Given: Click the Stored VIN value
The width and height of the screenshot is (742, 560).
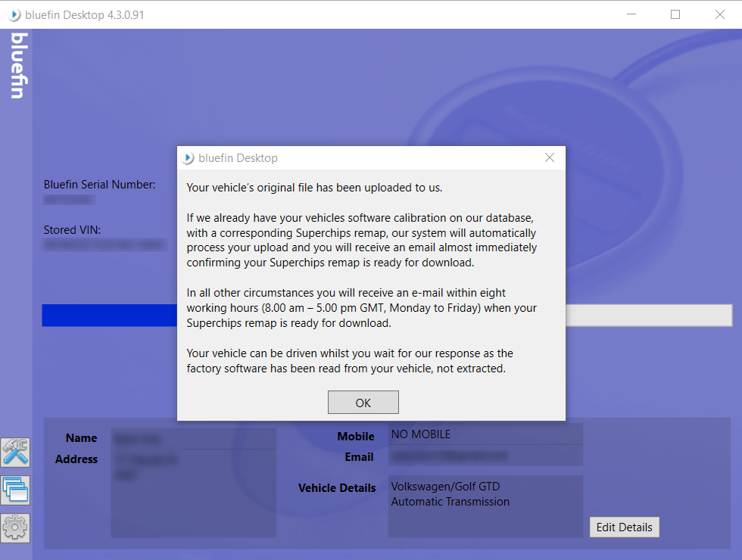Looking at the screenshot, I should pos(104,244).
